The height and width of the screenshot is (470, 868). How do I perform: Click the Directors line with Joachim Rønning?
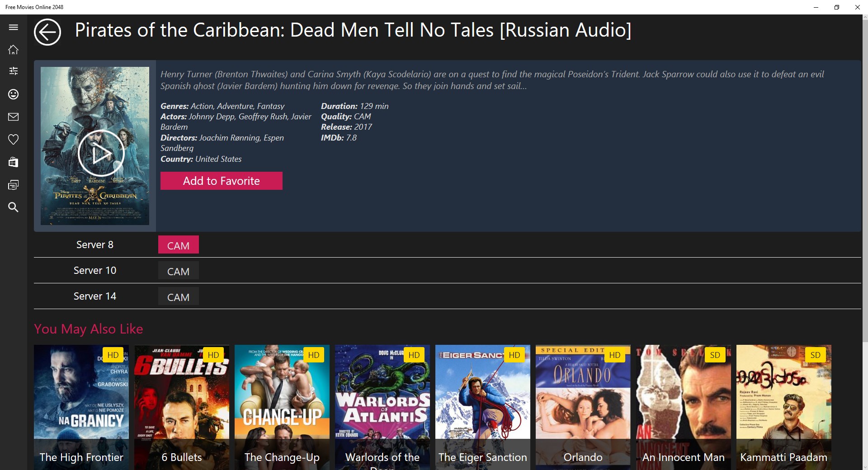point(222,143)
